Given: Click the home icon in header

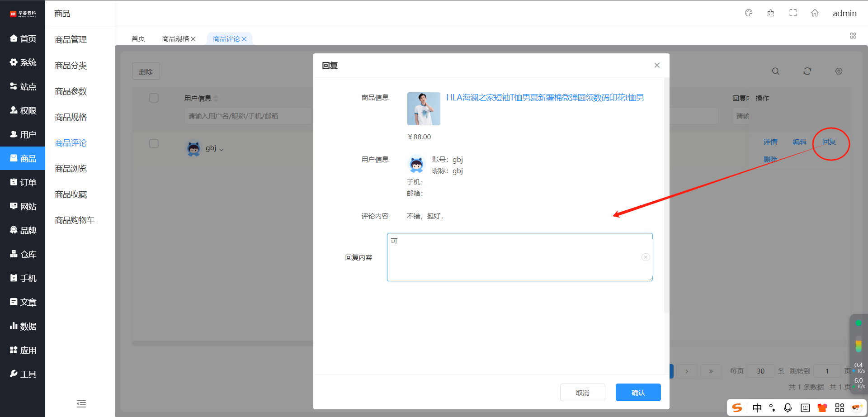Looking at the screenshot, I should 815,13.
